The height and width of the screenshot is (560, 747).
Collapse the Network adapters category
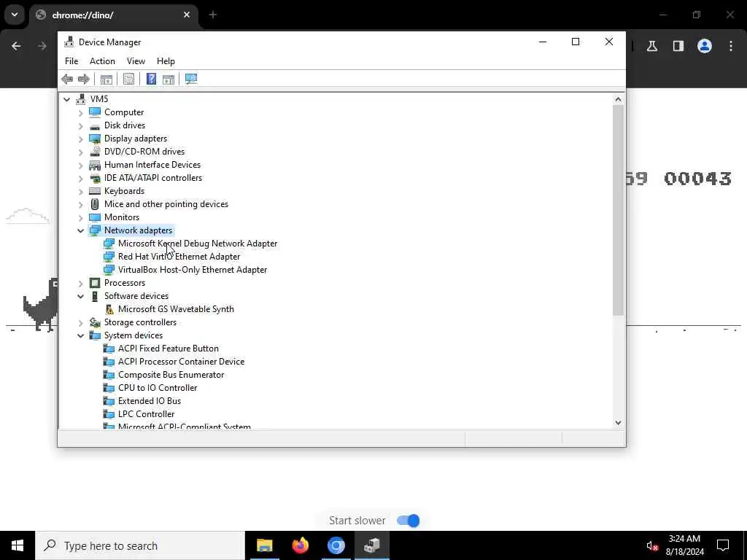coord(80,230)
